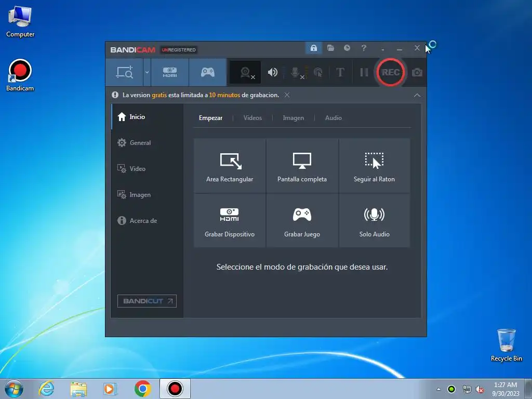Viewport: 532px width, 399px height.
Task: Open the Imagen sidebar section
Action: click(147, 195)
